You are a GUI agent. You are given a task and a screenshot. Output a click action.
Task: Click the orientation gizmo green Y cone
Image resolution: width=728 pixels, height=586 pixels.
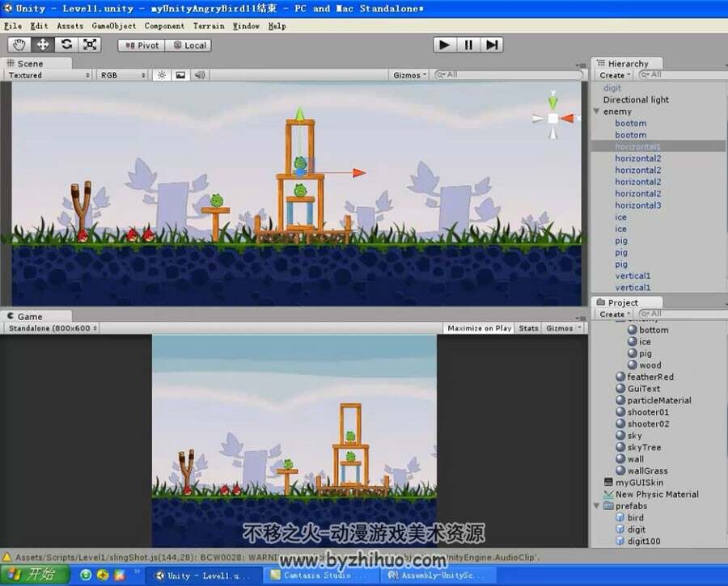pos(552,102)
